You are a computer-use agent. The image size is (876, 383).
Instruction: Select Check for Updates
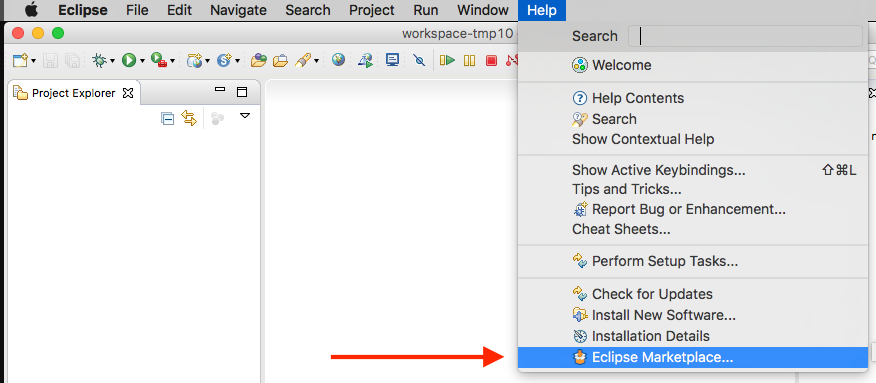(693, 294)
